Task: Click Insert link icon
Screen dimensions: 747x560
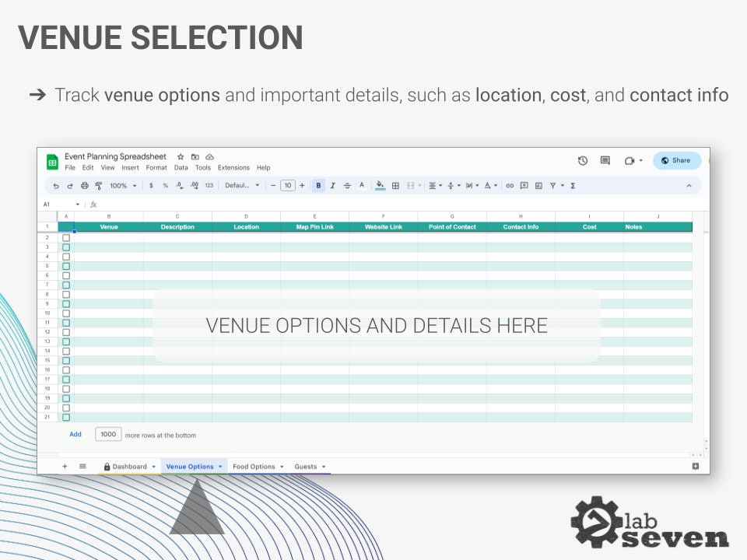Action: coord(510,186)
